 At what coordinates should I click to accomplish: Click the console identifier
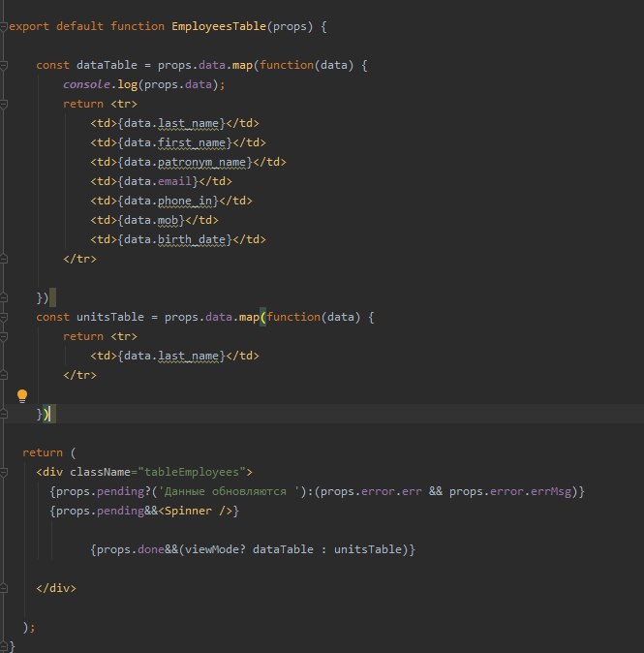click(86, 84)
